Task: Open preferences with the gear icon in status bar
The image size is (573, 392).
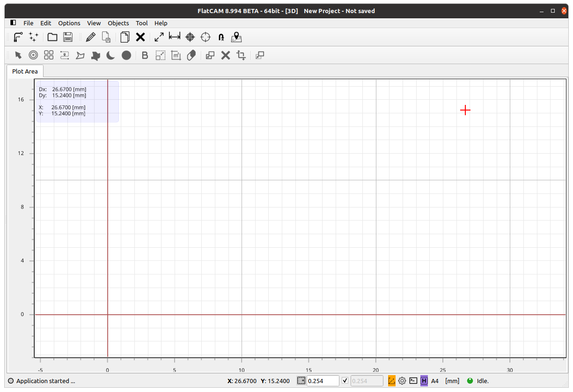Action: pyautogui.click(x=402, y=381)
